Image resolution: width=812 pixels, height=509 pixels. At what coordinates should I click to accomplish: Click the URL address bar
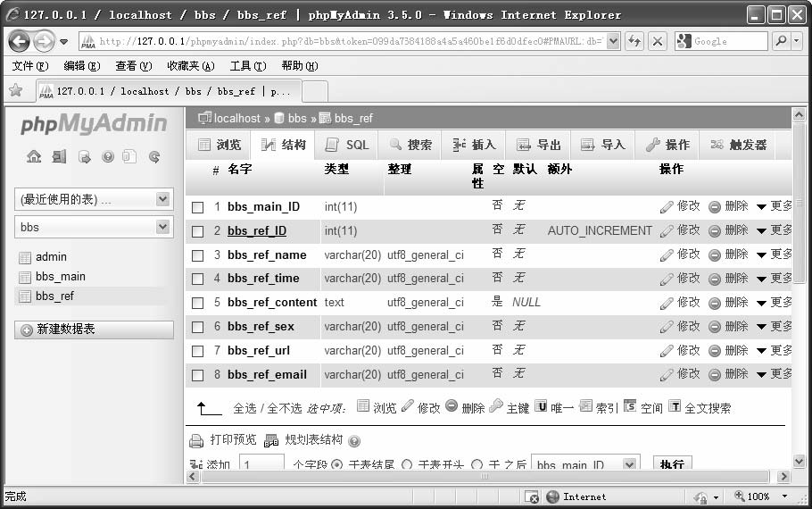[x=344, y=41]
